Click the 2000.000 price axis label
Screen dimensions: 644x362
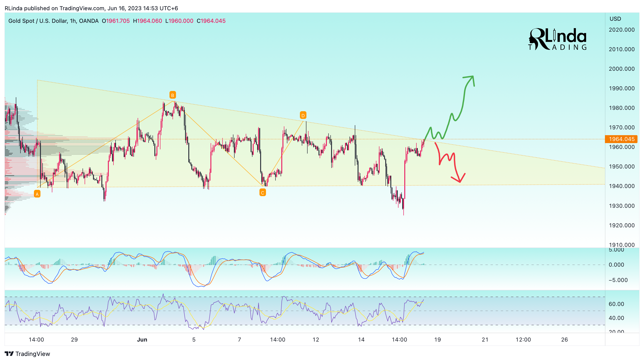(622, 69)
